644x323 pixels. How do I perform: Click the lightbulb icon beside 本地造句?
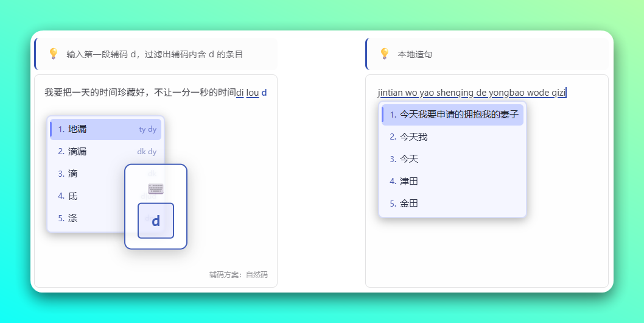click(384, 54)
